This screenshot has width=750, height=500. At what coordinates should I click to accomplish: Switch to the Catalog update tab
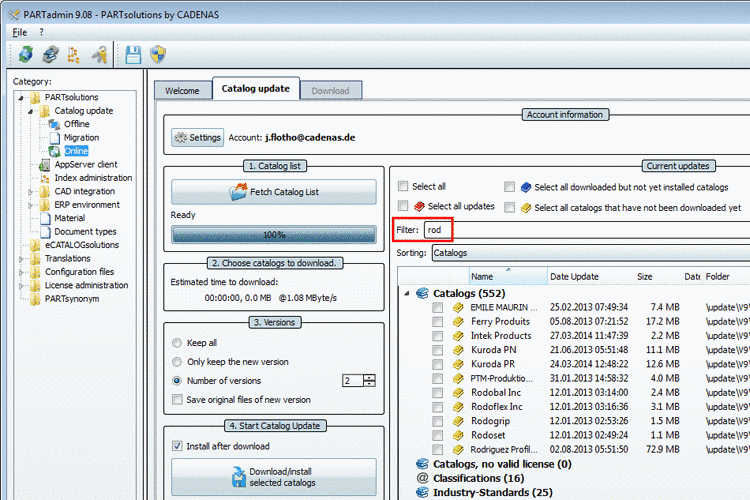pyautogui.click(x=255, y=89)
